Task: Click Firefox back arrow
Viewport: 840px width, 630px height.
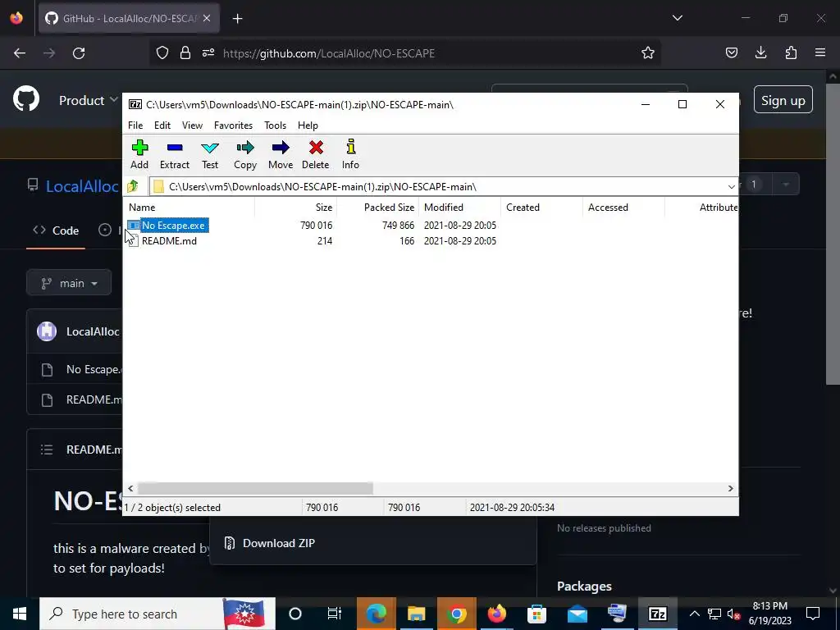Action: click(20, 53)
